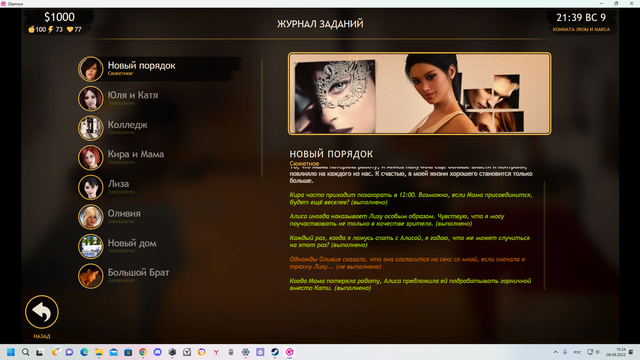The height and width of the screenshot is (360, 640).
Task: Click the Новый дом house round icon
Action: point(91,247)
